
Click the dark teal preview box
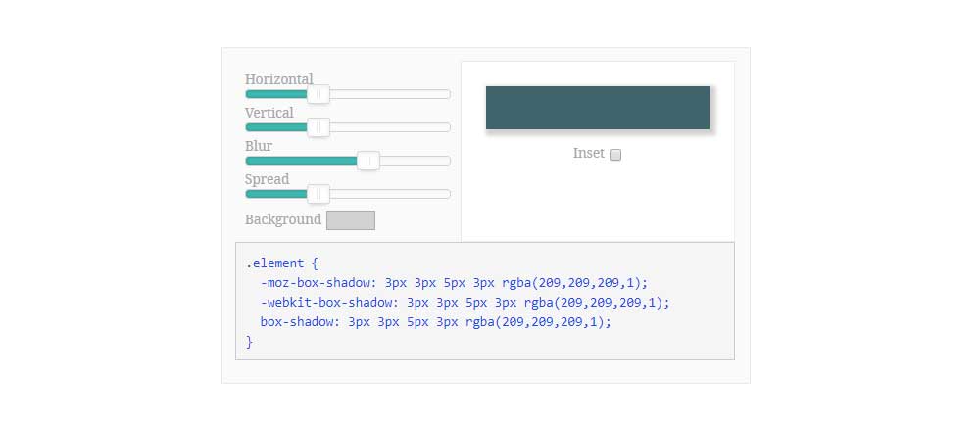tap(598, 108)
